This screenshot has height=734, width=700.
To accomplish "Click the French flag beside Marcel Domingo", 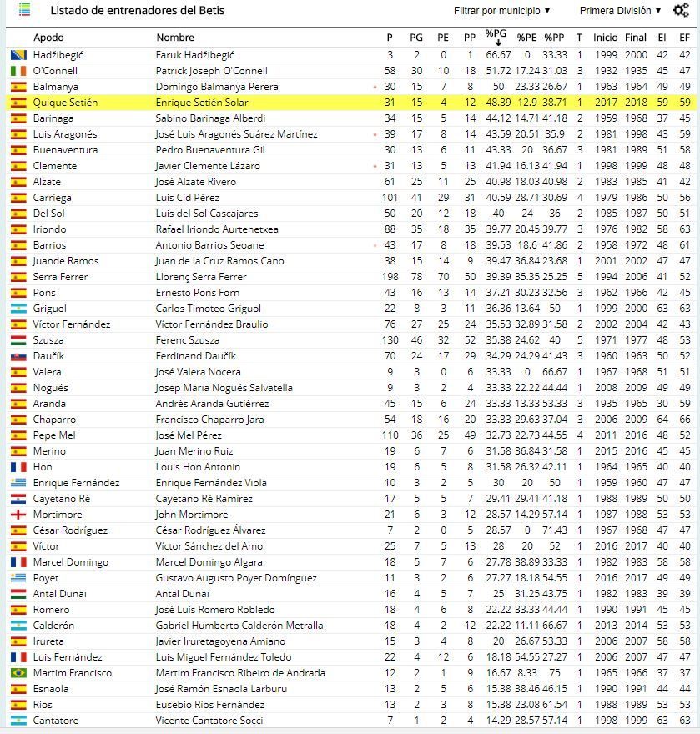I will click(18, 562).
